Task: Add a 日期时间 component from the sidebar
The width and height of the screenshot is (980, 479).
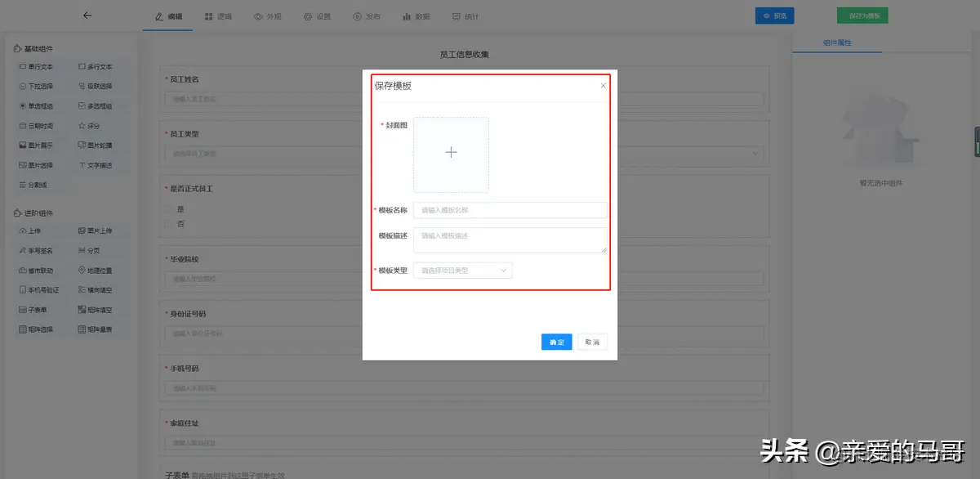Action: (x=38, y=125)
